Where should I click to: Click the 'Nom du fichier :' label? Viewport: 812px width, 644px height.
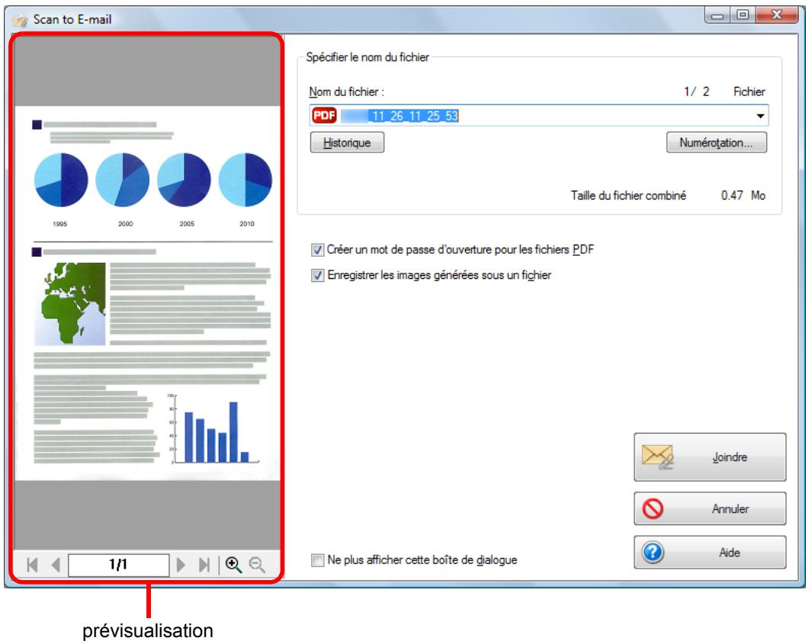click(346, 92)
